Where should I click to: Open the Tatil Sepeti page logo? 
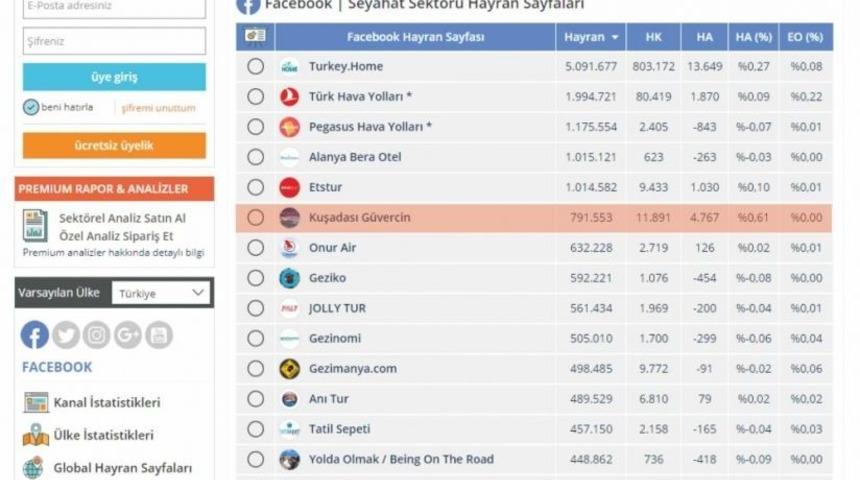click(x=289, y=429)
